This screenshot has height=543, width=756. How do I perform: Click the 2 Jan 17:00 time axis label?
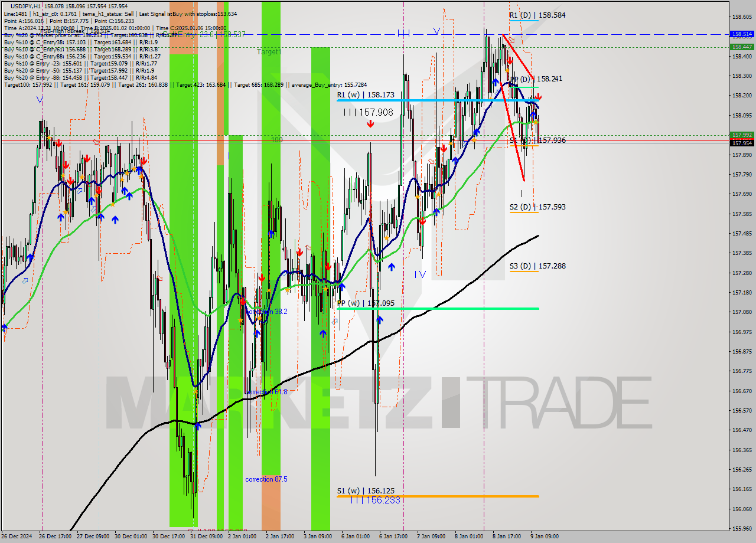(281, 537)
